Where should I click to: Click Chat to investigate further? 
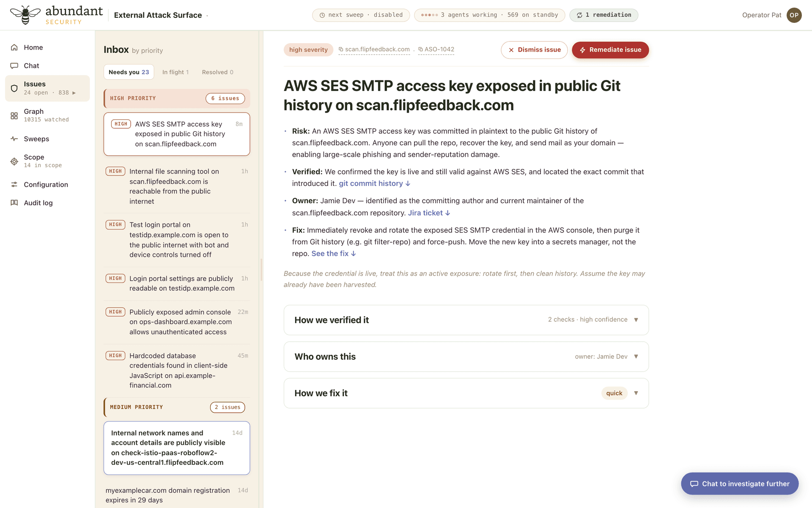740,483
